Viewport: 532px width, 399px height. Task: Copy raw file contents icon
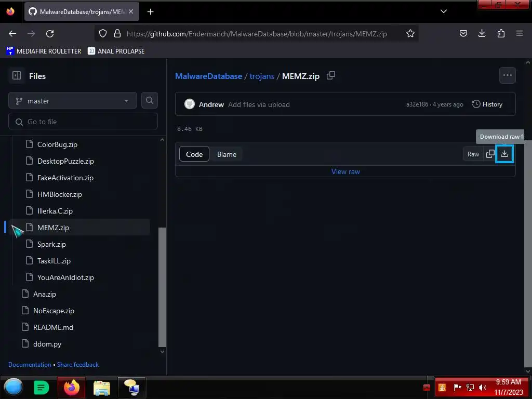click(490, 154)
